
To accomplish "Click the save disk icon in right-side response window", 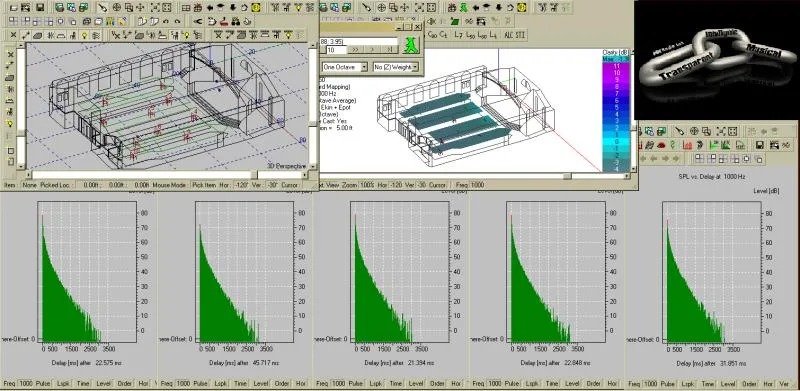I will 760,145.
